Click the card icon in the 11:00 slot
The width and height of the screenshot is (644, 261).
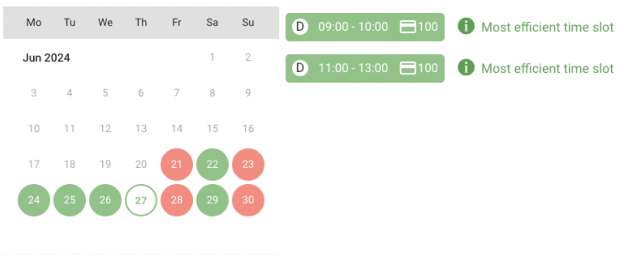[x=408, y=68]
